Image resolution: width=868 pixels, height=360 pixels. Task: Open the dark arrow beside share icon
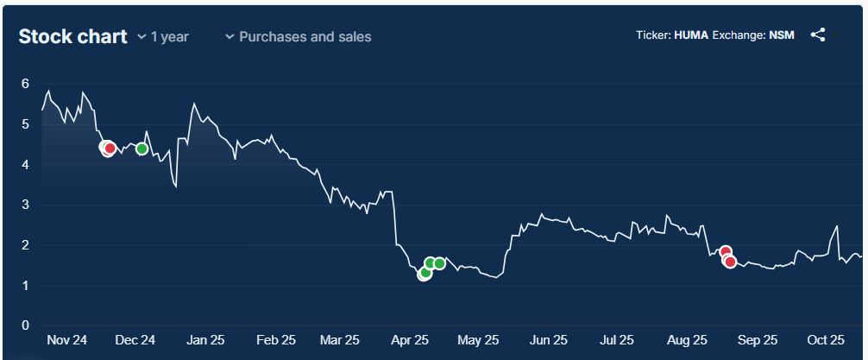coord(834,35)
